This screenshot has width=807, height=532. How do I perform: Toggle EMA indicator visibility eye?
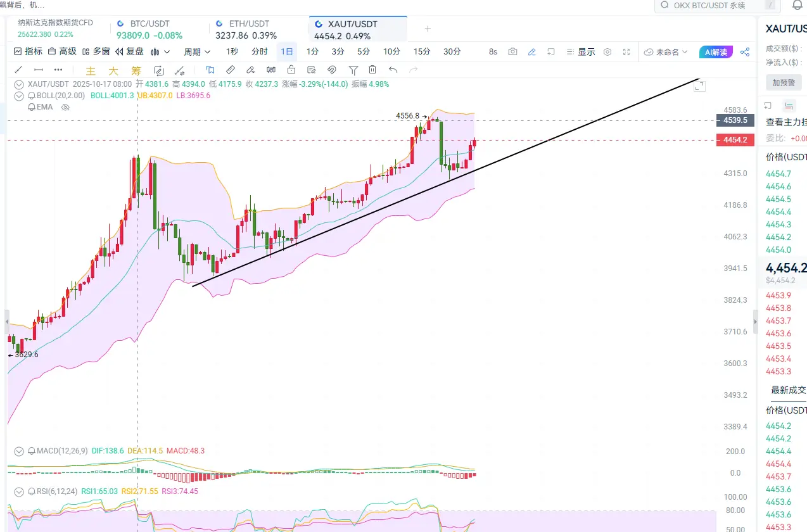coord(65,108)
